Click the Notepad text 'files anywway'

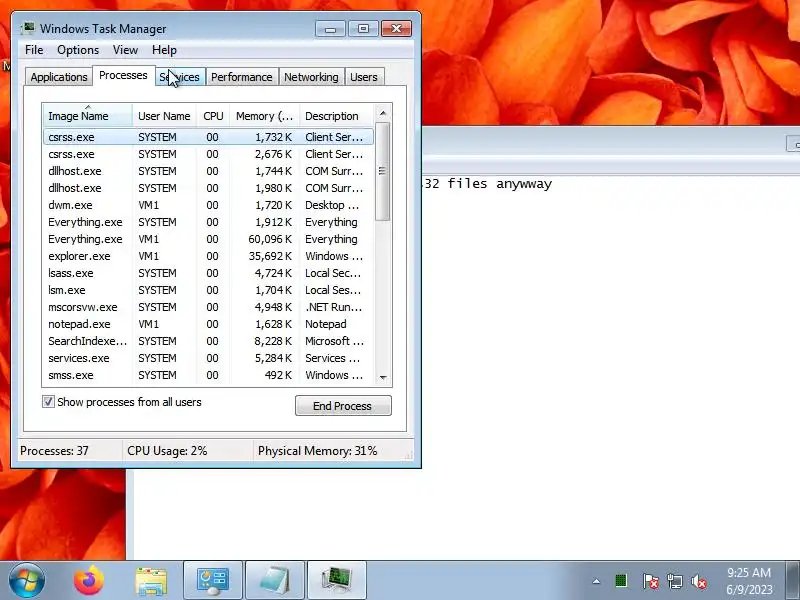point(499,184)
